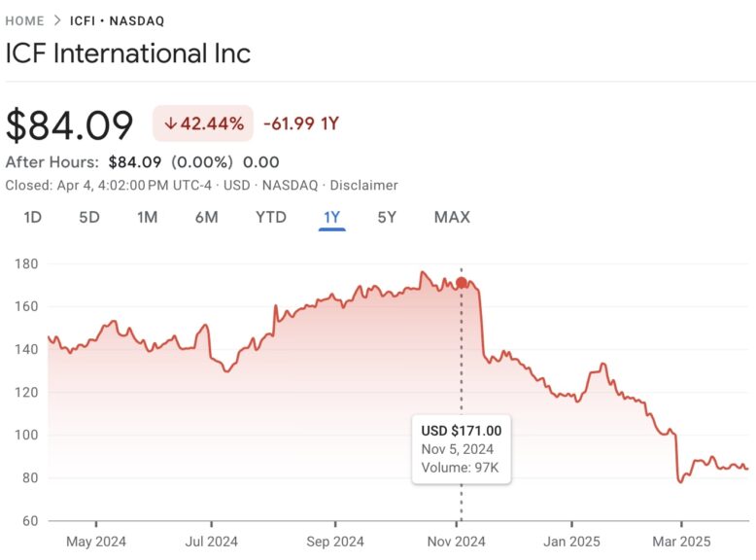The width and height of the screenshot is (756, 560).
Task: Click the Nov 2024 x-axis label
Action: [459, 542]
